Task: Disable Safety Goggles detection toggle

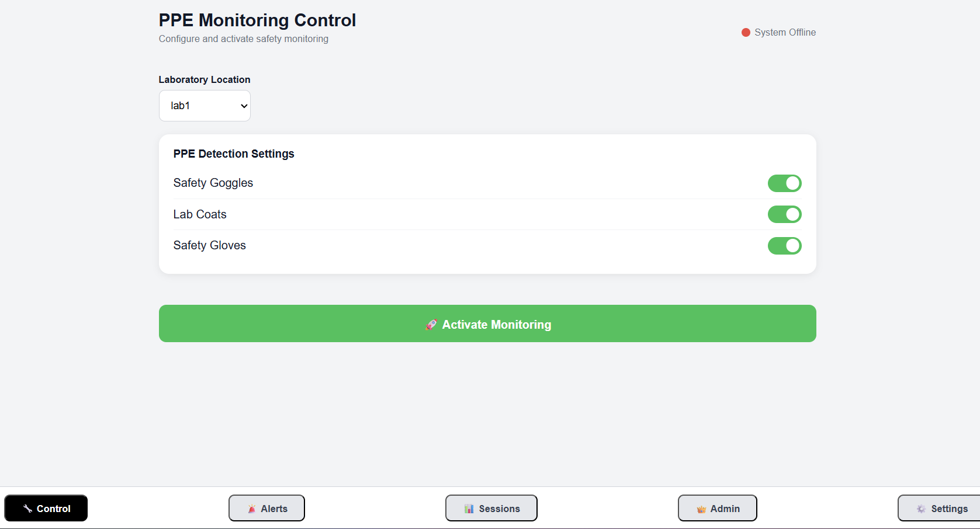Action: [x=784, y=183]
